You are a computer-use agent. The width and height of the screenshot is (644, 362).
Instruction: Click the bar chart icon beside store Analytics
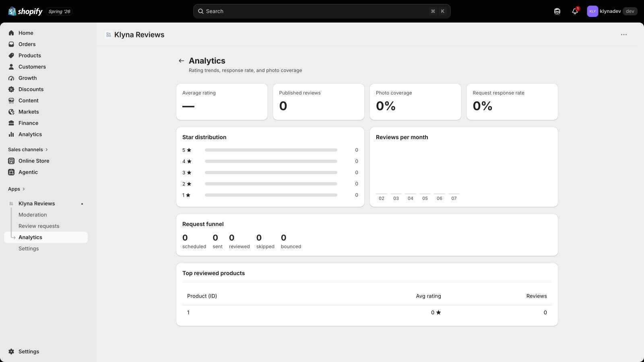pos(11,134)
